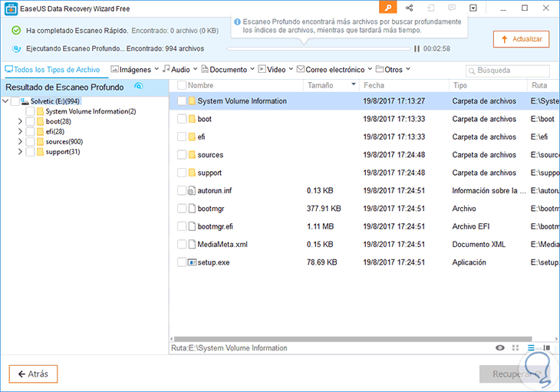Viewport: 560px width, 392px height.
Task: Check the boot folder row checkbox
Action: (x=182, y=119)
